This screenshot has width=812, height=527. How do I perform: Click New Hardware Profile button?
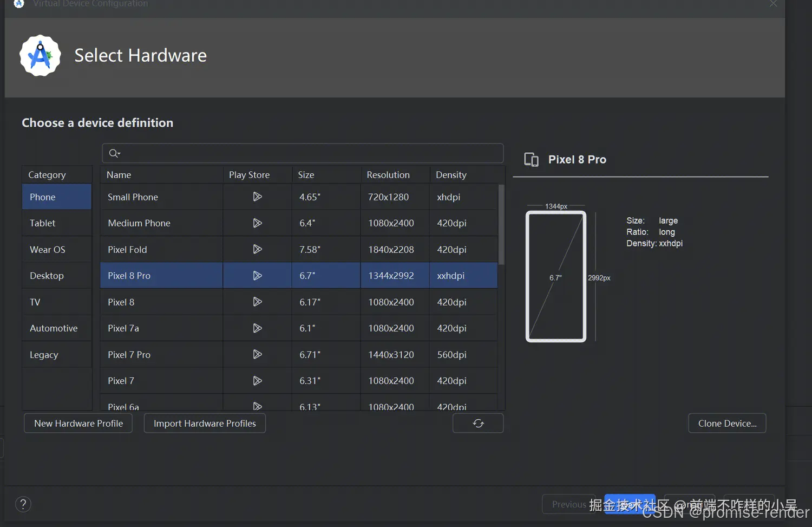pyautogui.click(x=78, y=423)
